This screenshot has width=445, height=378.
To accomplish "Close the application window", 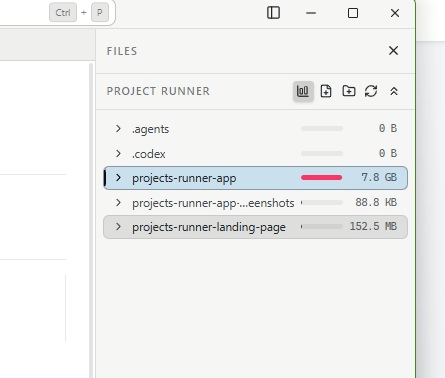I will point(395,13).
